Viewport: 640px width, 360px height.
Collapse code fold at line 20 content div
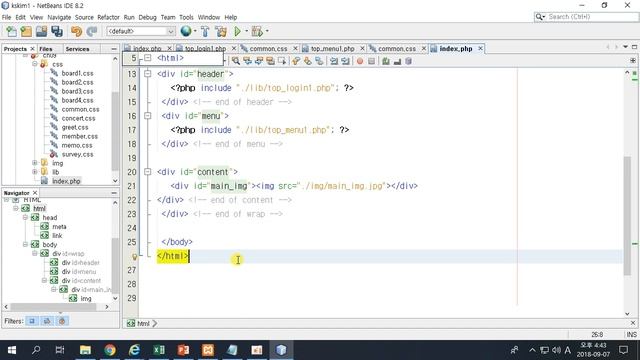(x=147, y=172)
